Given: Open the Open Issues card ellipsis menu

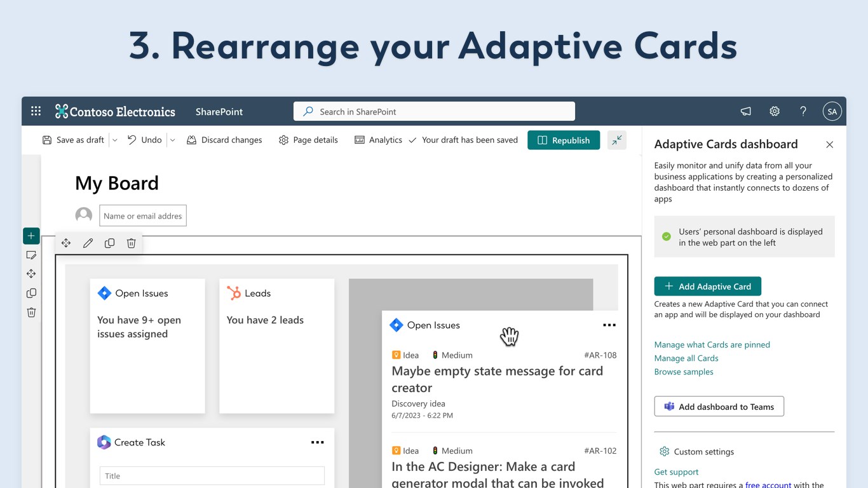Looking at the screenshot, I should pos(609,325).
